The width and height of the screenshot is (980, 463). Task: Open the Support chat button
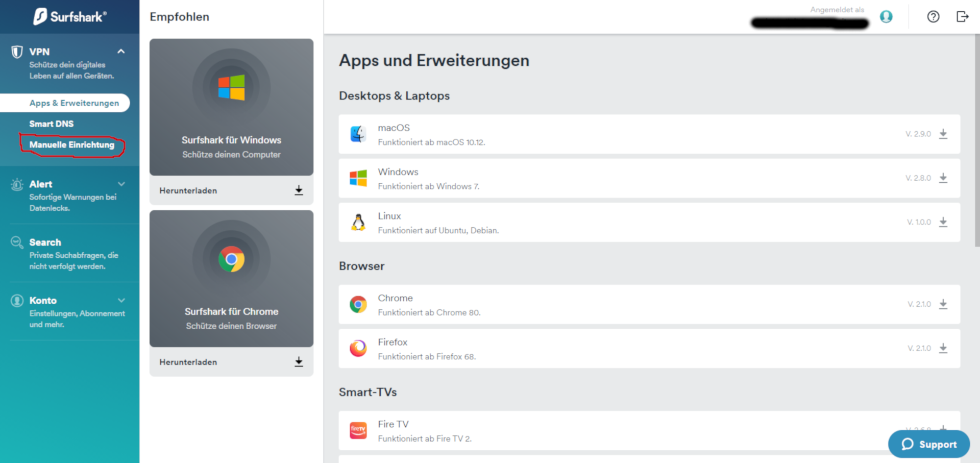pyautogui.click(x=928, y=444)
